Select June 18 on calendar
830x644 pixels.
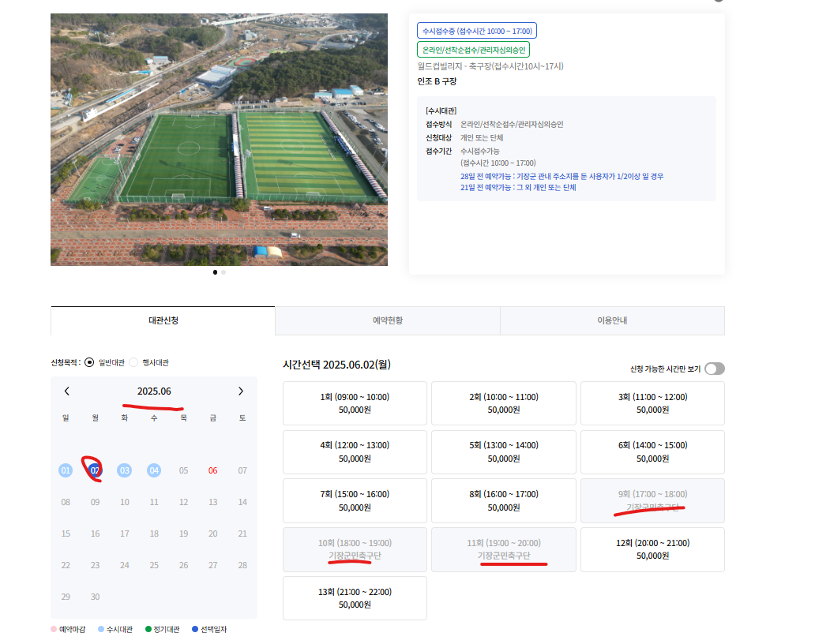(x=154, y=534)
